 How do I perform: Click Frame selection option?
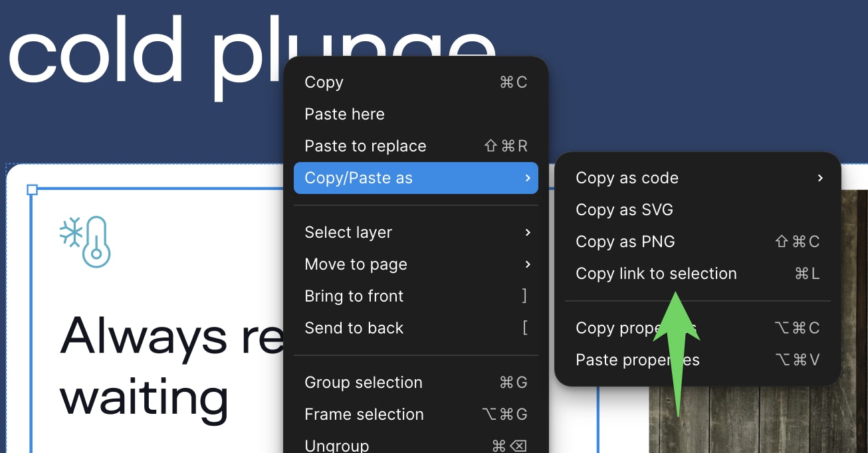(364, 414)
